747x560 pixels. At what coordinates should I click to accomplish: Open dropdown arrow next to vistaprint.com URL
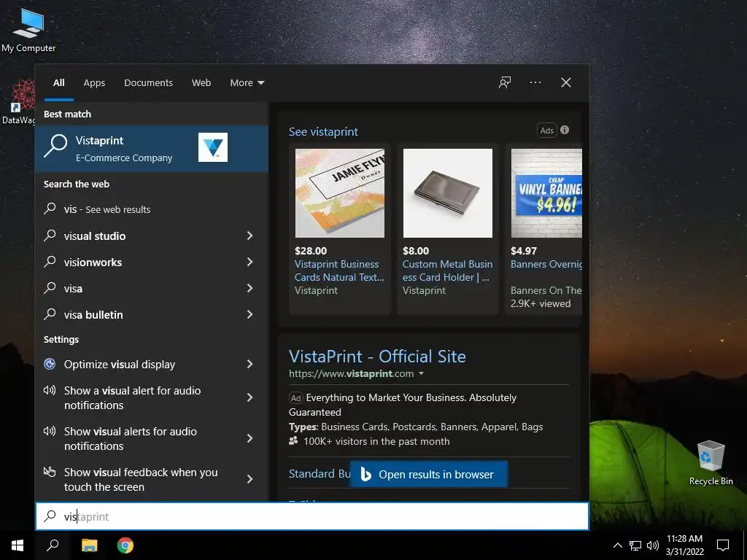pos(421,374)
